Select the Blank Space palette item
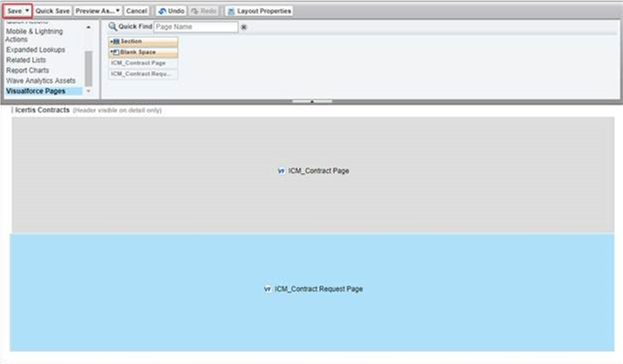 tap(143, 52)
